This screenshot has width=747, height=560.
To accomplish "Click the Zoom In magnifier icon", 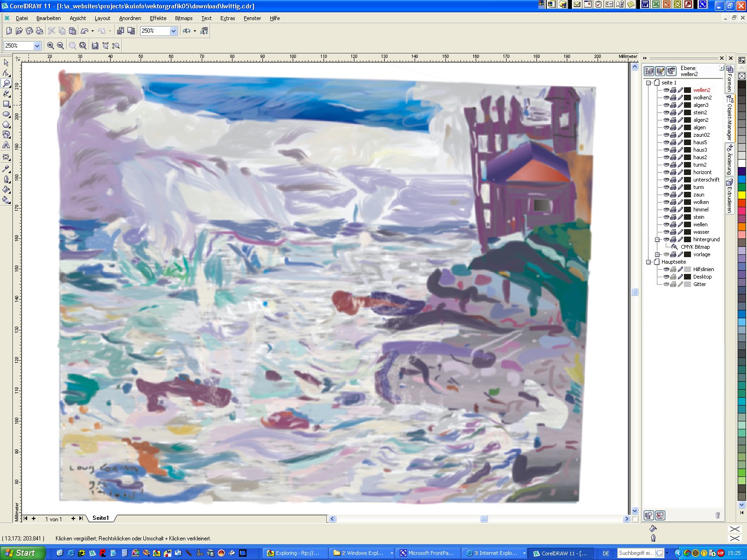I will [50, 46].
